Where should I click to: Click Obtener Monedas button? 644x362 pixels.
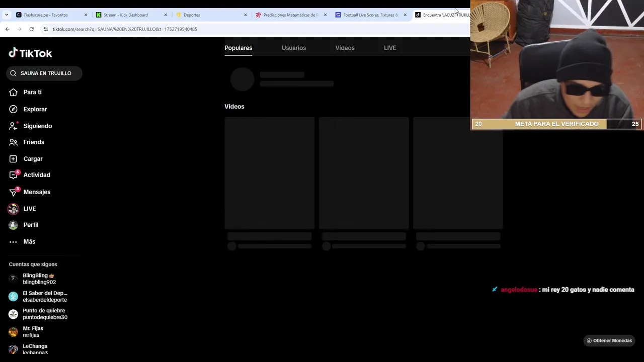[609, 340]
